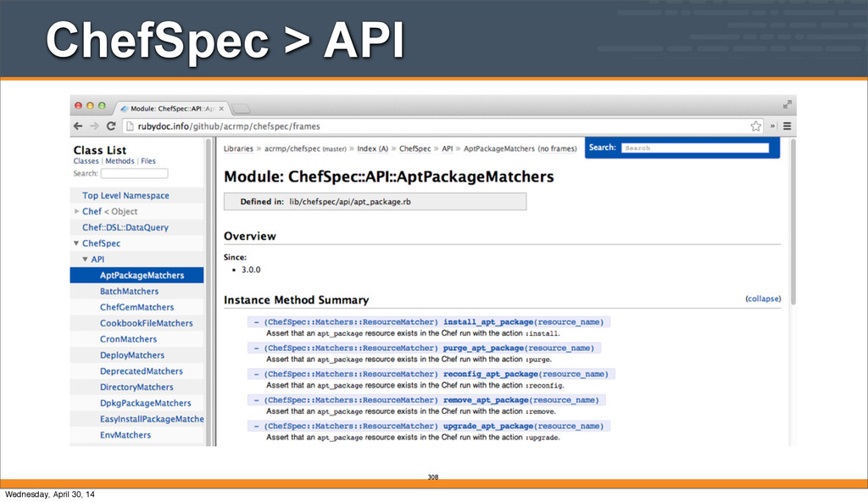Open a new browser tab
This screenshot has height=502, width=868.
(242, 109)
